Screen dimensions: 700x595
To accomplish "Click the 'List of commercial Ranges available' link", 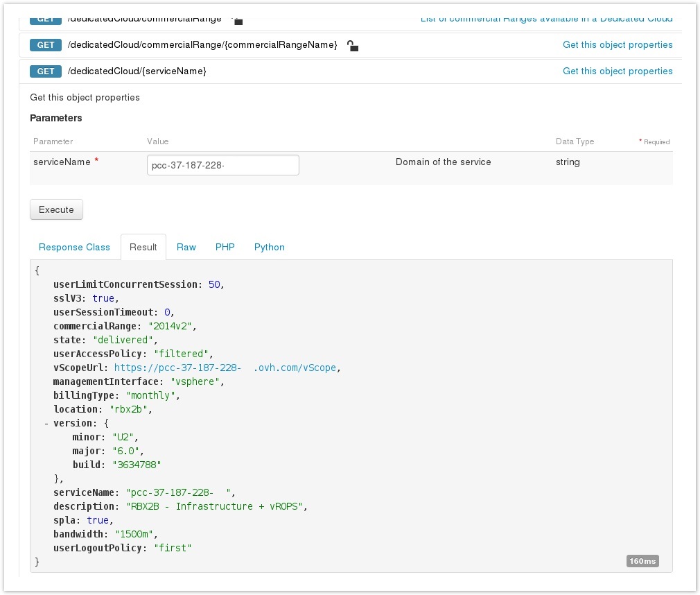I will click(546, 19).
